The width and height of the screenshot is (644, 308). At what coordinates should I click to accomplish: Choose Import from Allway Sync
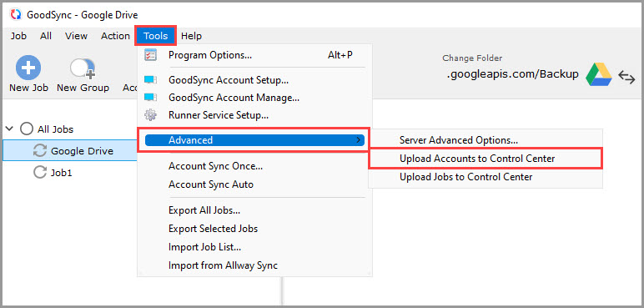(254, 265)
